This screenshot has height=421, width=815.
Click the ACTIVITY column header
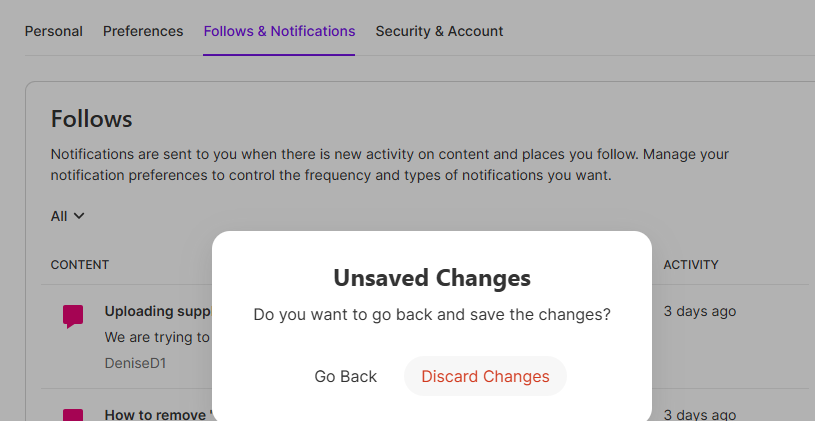691,265
